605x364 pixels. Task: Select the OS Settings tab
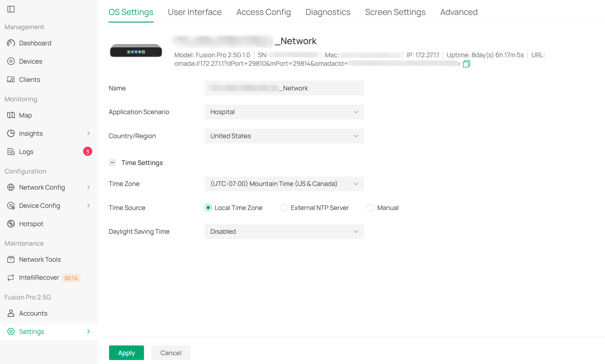[131, 12]
